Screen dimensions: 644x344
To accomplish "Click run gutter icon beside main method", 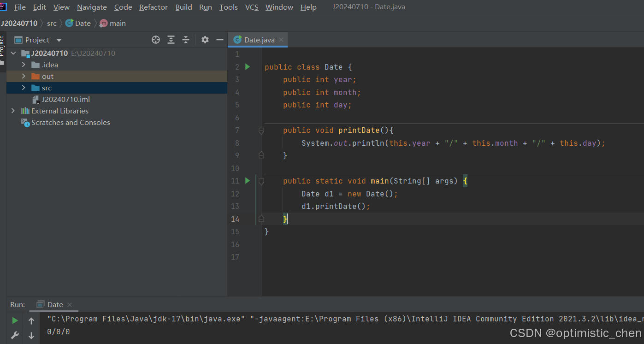I will (x=248, y=181).
